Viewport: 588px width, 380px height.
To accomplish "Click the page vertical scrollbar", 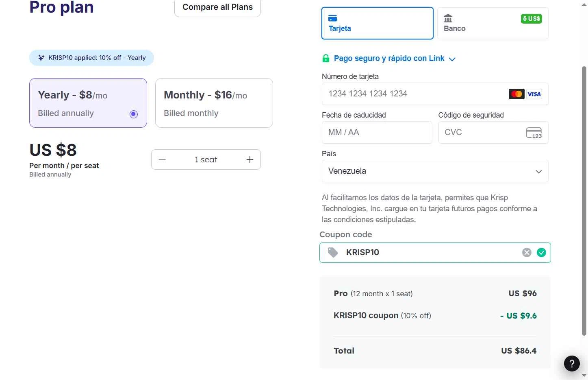I will point(584,201).
